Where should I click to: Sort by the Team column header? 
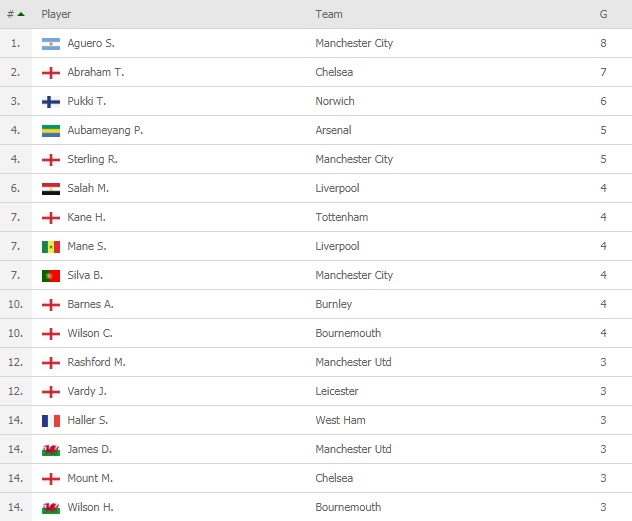pos(329,14)
